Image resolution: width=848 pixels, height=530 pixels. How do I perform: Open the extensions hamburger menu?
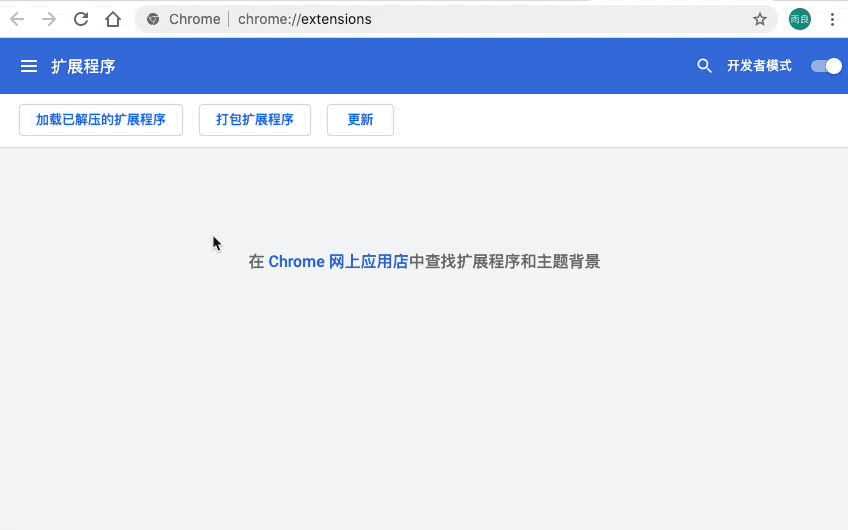pyautogui.click(x=29, y=66)
